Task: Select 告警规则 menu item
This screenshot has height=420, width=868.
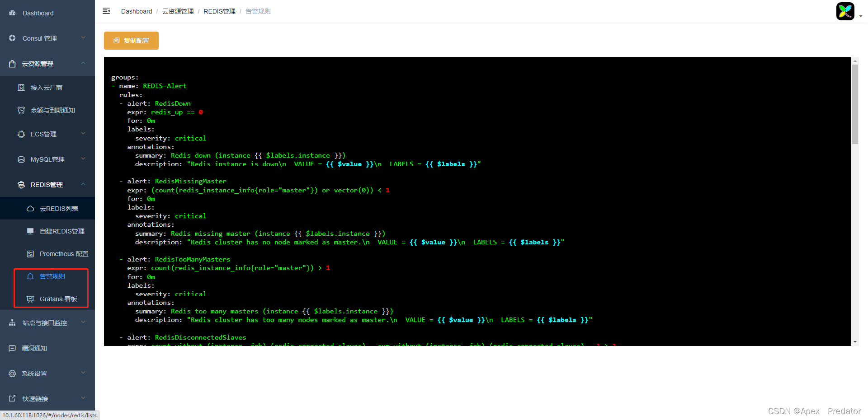Action: pos(47,276)
